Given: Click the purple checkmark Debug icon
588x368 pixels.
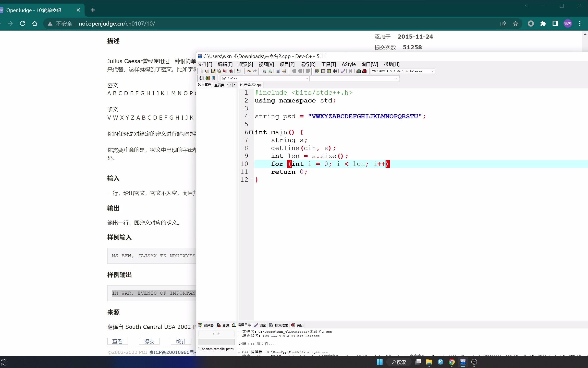Looking at the screenshot, I should pos(343,71).
